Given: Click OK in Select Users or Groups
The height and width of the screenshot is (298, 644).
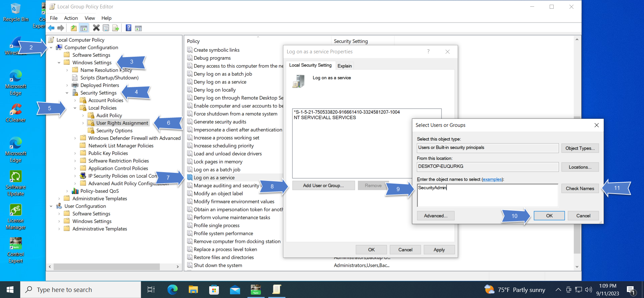Looking at the screenshot, I should pos(549,216).
